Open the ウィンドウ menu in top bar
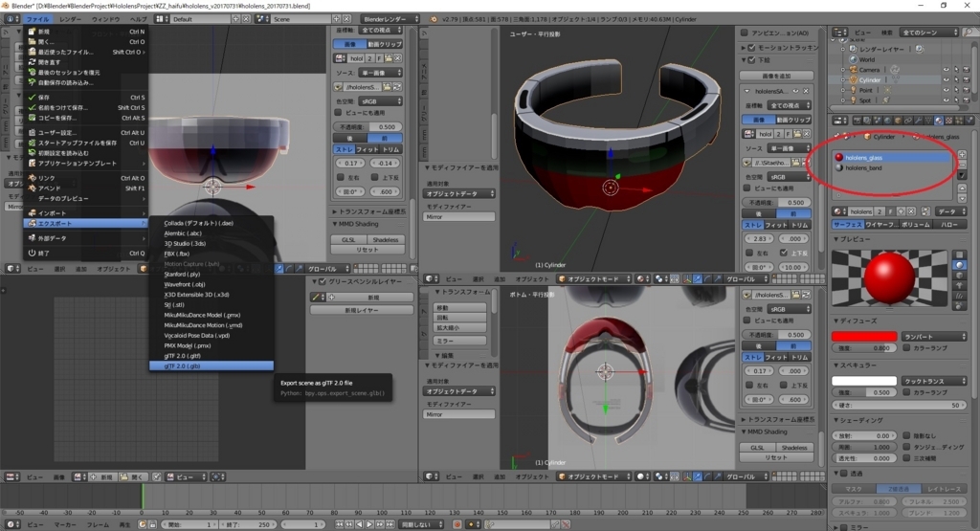The image size is (980, 531). click(x=105, y=19)
